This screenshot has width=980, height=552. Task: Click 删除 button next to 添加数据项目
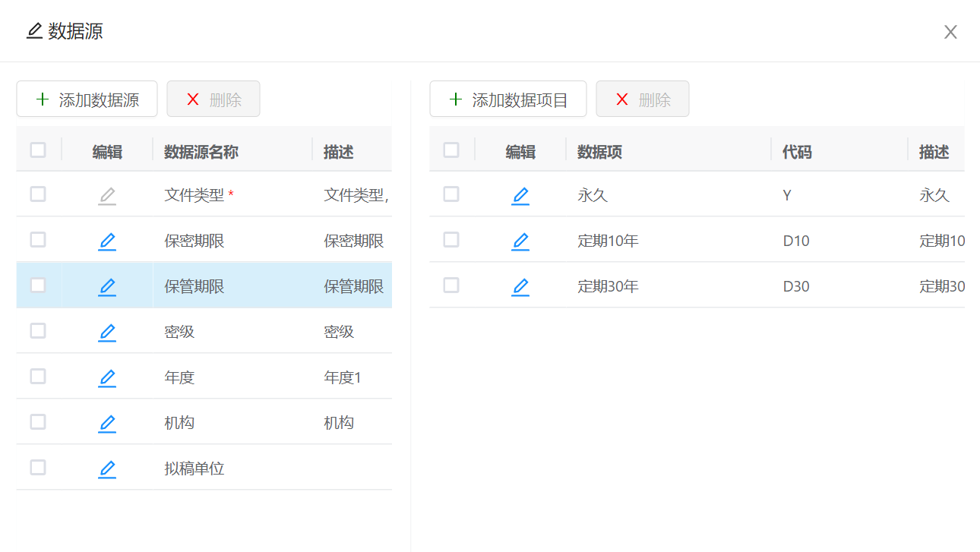[643, 99]
